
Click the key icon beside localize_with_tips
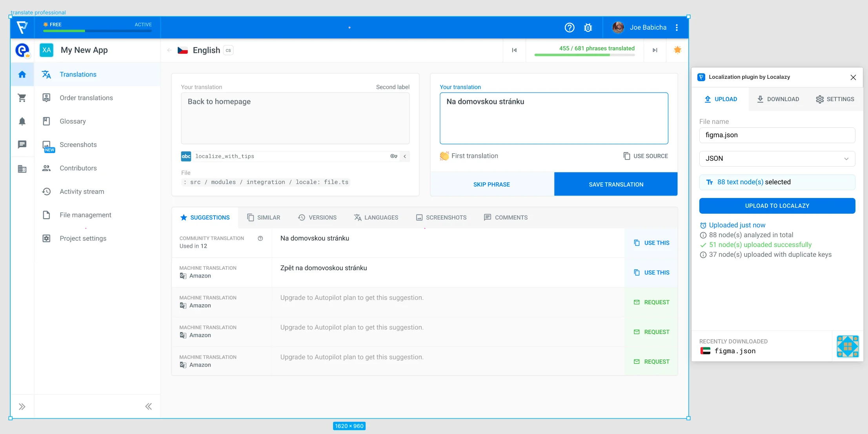point(394,156)
